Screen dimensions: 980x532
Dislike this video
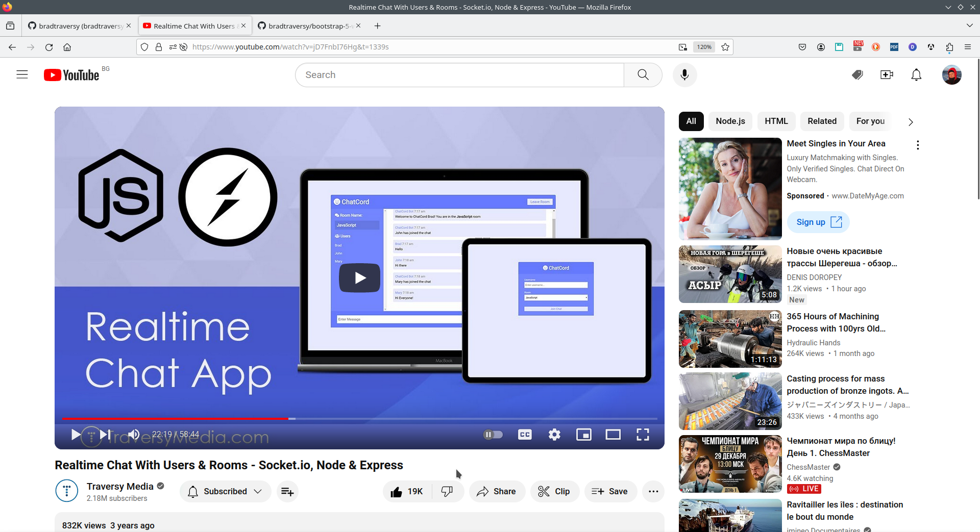click(448, 492)
